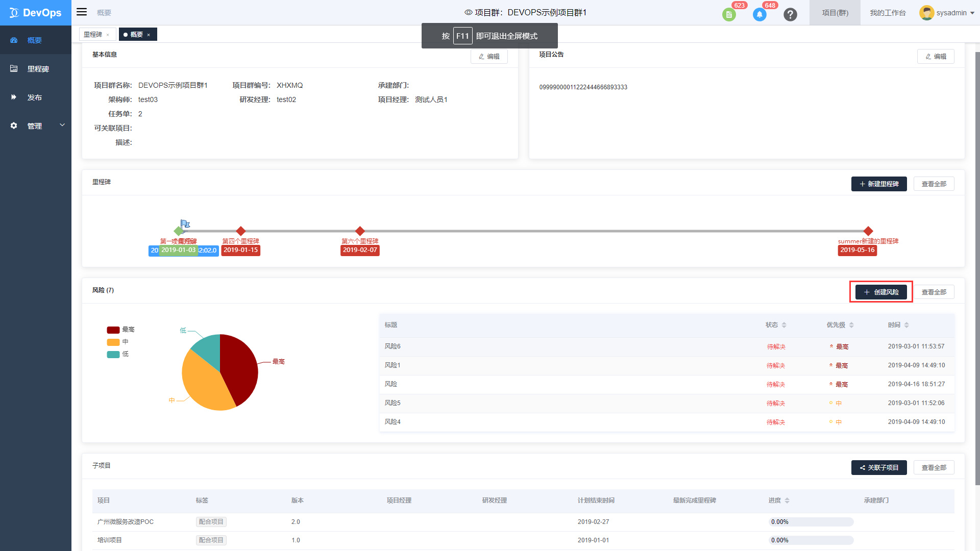Click the milestone sidebar icon
Image resolution: width=980 pixels, height=551 pixels.
tap(14, 68)
